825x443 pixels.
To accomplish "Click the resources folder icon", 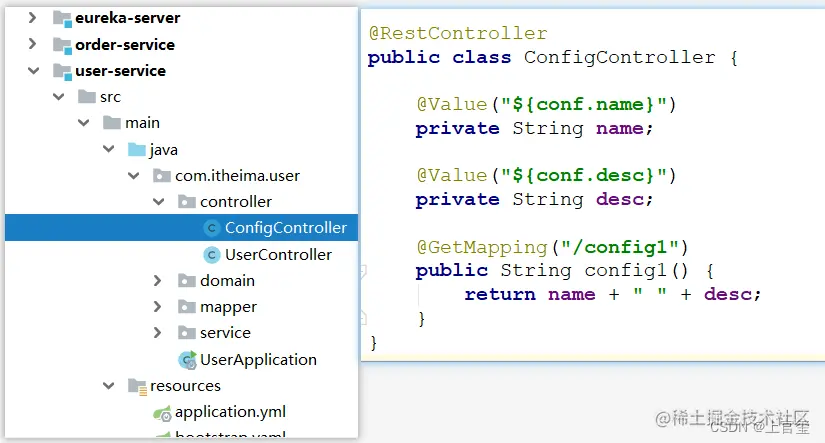I will 137,387.
